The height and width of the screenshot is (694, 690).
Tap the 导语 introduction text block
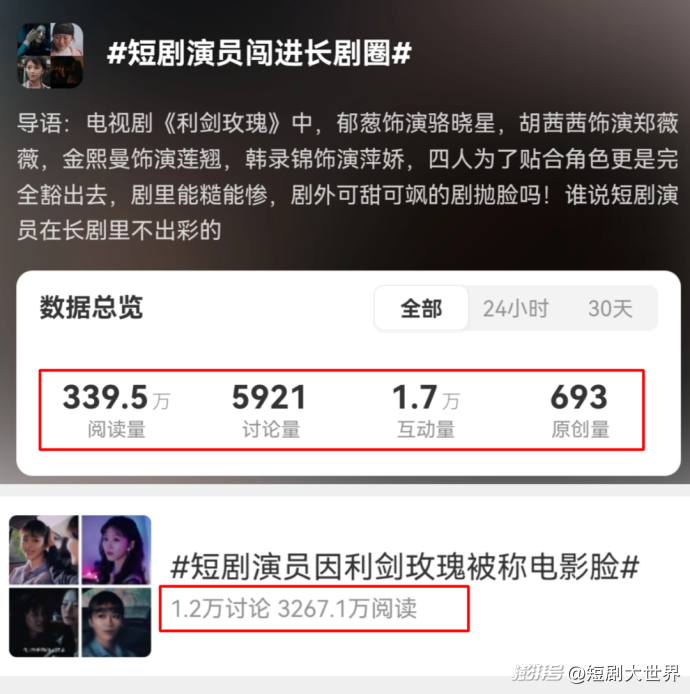pyautogui.click(x=347, y=177)
